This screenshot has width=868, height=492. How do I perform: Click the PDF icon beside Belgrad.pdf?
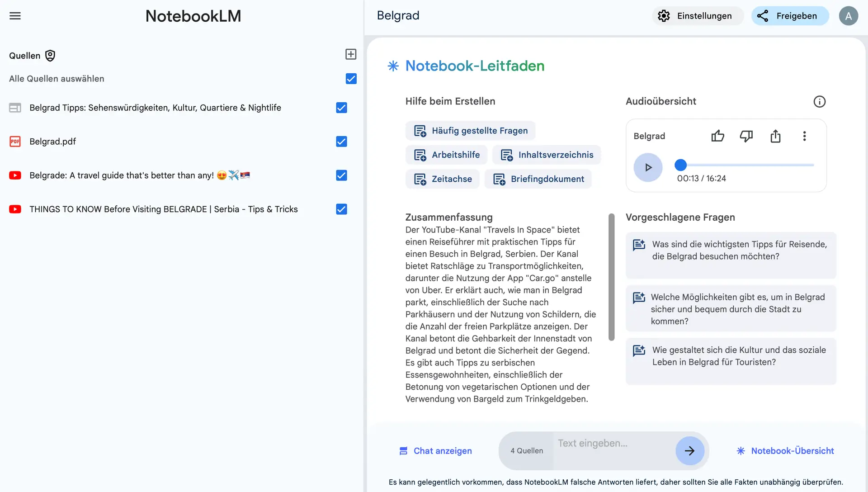click(15, 142)
